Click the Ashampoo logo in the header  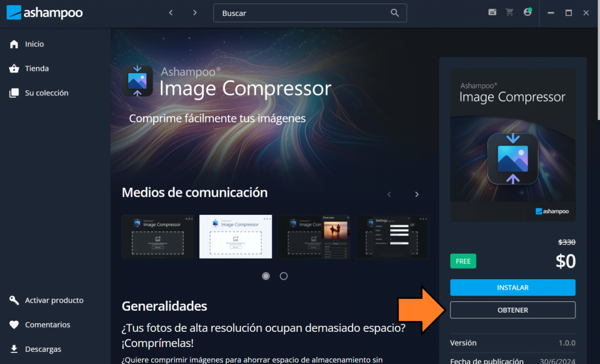click(x=45, y=13)
